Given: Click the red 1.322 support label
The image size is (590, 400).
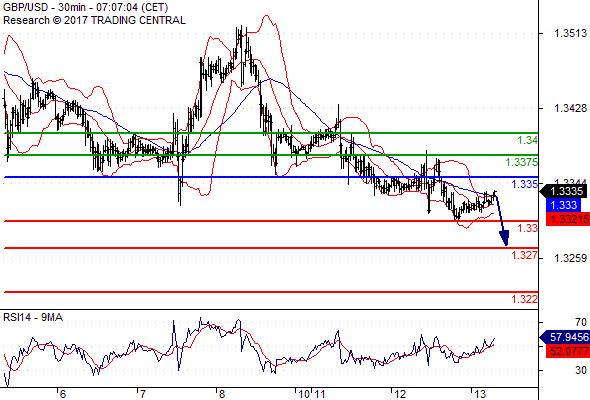Looking at the screenshot, I should click(x=525, y=299).
